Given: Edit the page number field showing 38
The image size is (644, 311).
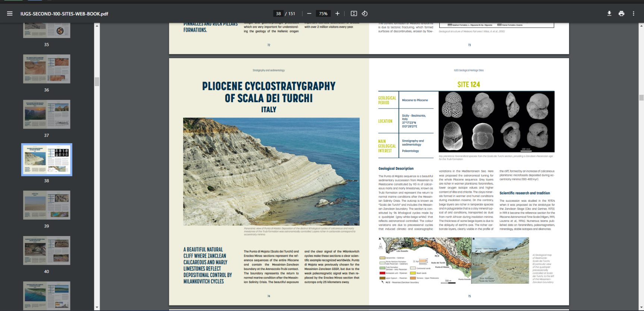Looking at the screenshot, I should [x=278, y=13].
